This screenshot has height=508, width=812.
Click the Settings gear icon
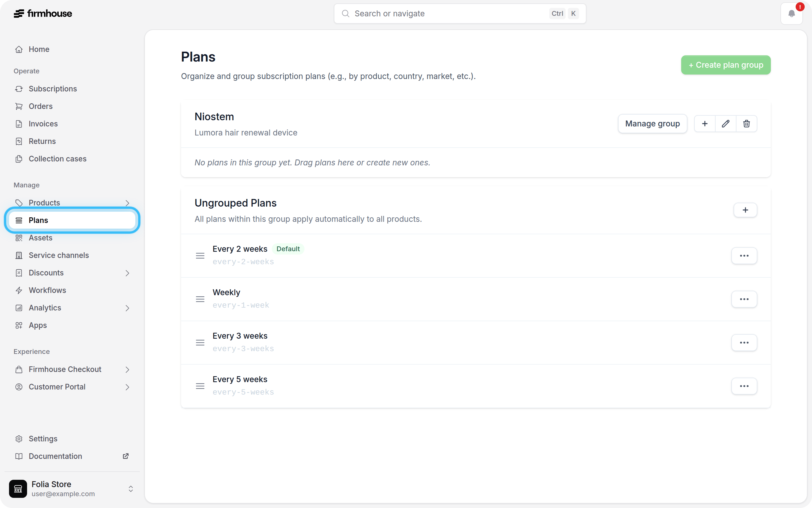tap(19, 439)
